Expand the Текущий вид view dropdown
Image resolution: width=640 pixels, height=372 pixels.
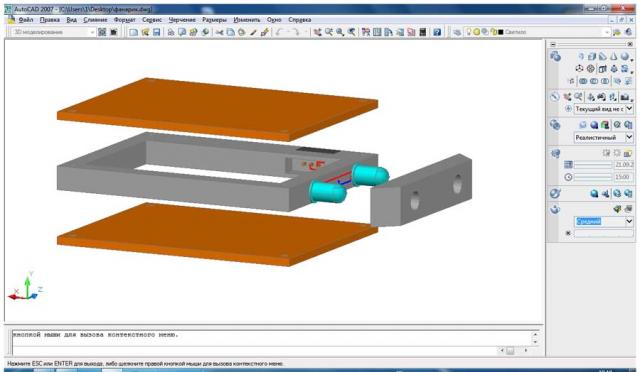(x=603, y=109)
